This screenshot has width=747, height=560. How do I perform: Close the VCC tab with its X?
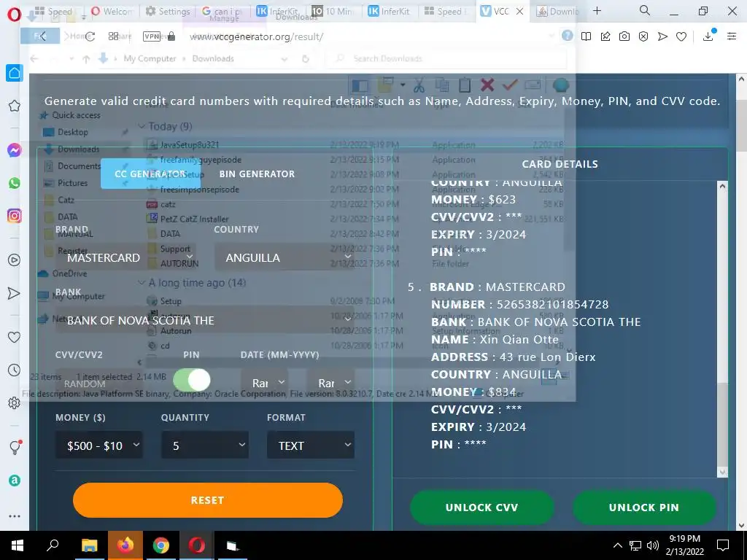(x=519, y=11)
